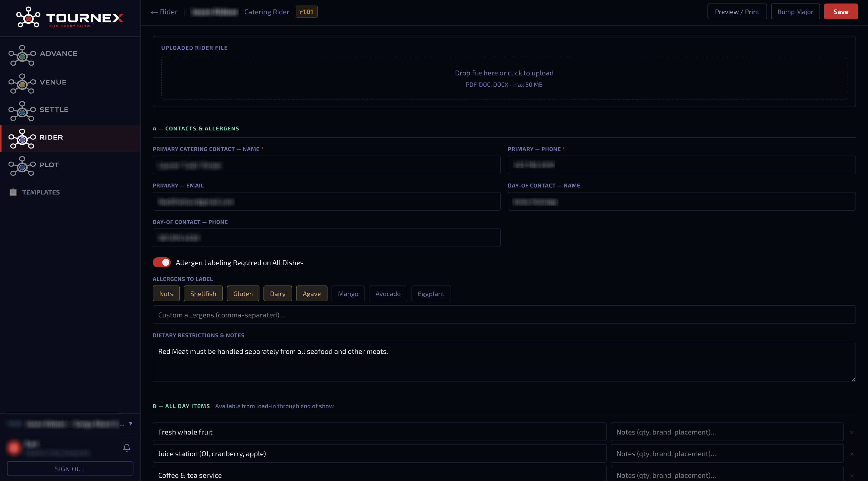Viewport: 868px width, 481px height.
Task: Expand the tour selector dropdown arrow
Action: (131, 424)
